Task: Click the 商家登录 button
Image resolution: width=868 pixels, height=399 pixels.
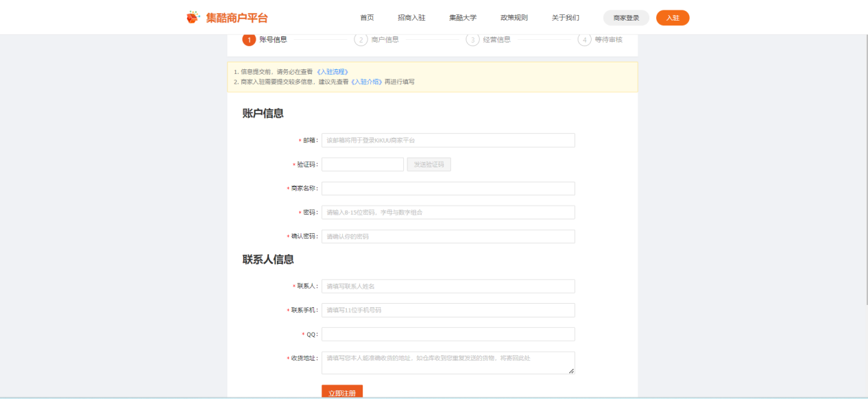Action: click(x=626, y=18)
